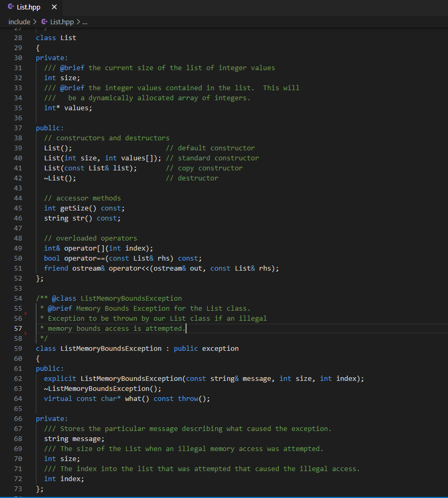Click line number 28 to select the class line

click(x=18, y=37)
